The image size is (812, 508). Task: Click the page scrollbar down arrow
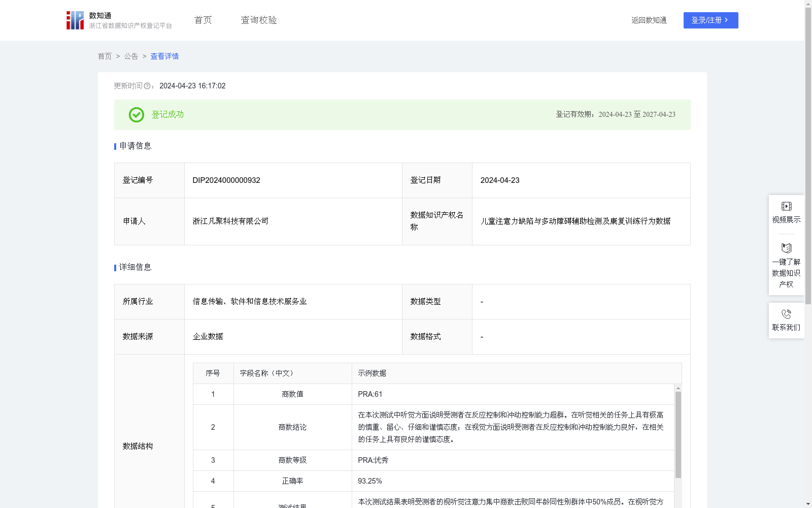pos(808,504)
